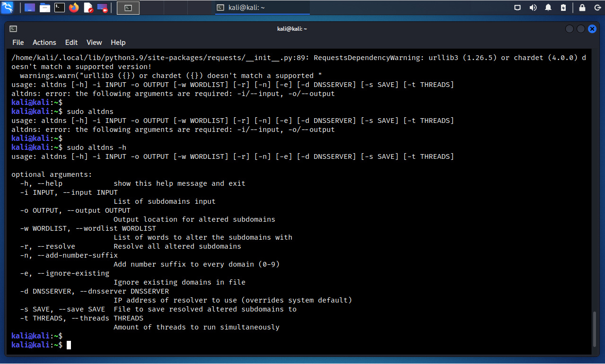Open the Kali dragon applications menu
The width and height of the screenshot is (605, 364).
coord(8,8)
